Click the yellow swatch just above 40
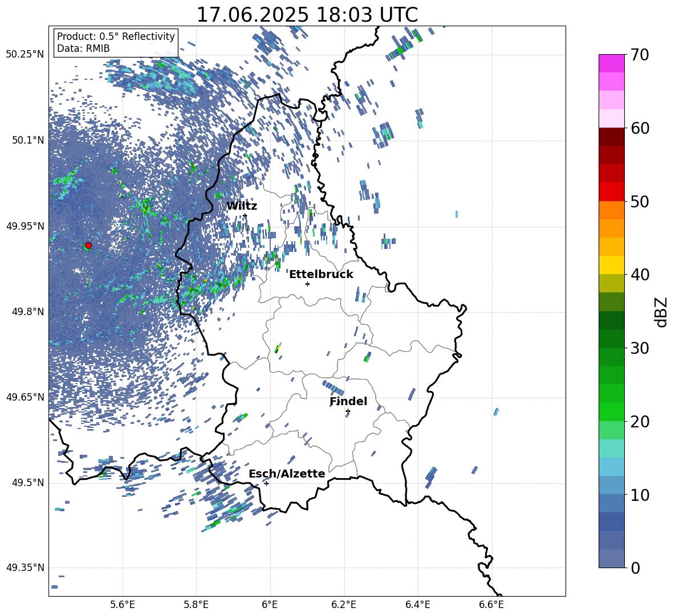The image size is (675, 616). 611,265
